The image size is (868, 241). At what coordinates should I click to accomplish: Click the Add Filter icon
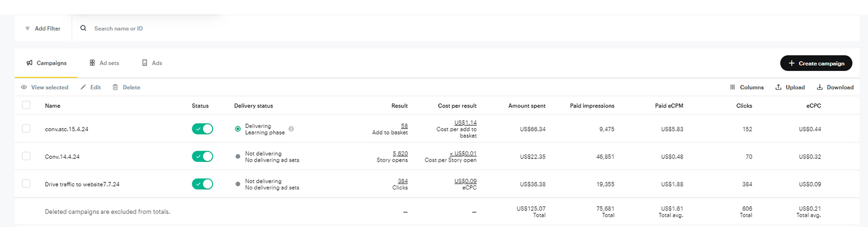pyautogui.click(x=28, y=28)
